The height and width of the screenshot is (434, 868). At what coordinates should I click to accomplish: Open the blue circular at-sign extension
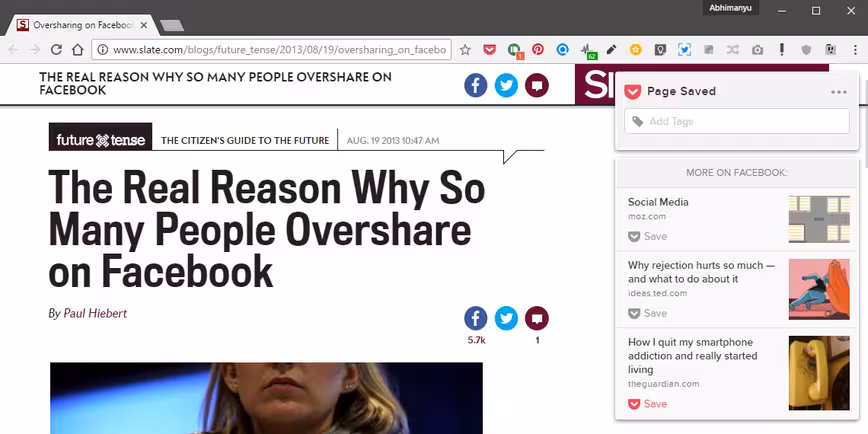pos(562,50)
